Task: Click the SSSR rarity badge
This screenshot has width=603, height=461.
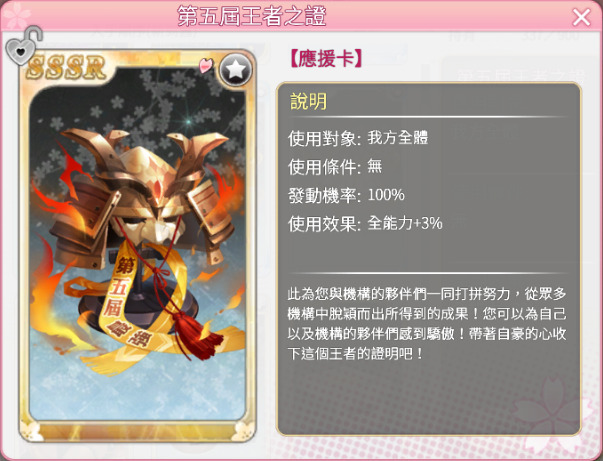Action: pyautogui.click(x=66, y=67)
